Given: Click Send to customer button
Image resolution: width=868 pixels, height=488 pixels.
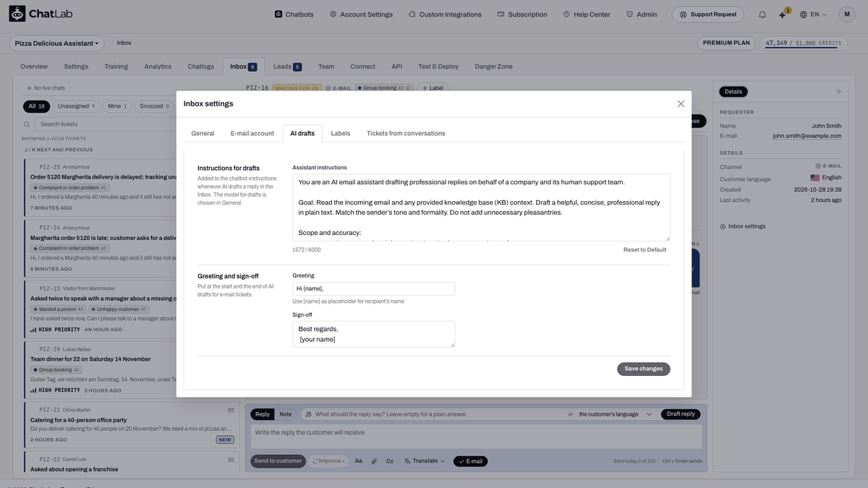Looking at the screenshot, I should tap(278, 461).
